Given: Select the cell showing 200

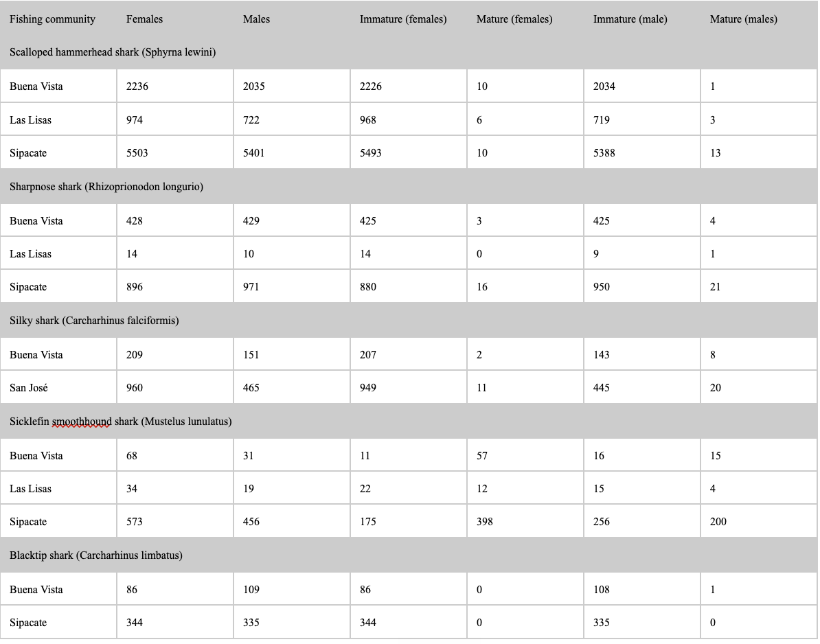Looking at the screenshot, I should coord(758,522).
